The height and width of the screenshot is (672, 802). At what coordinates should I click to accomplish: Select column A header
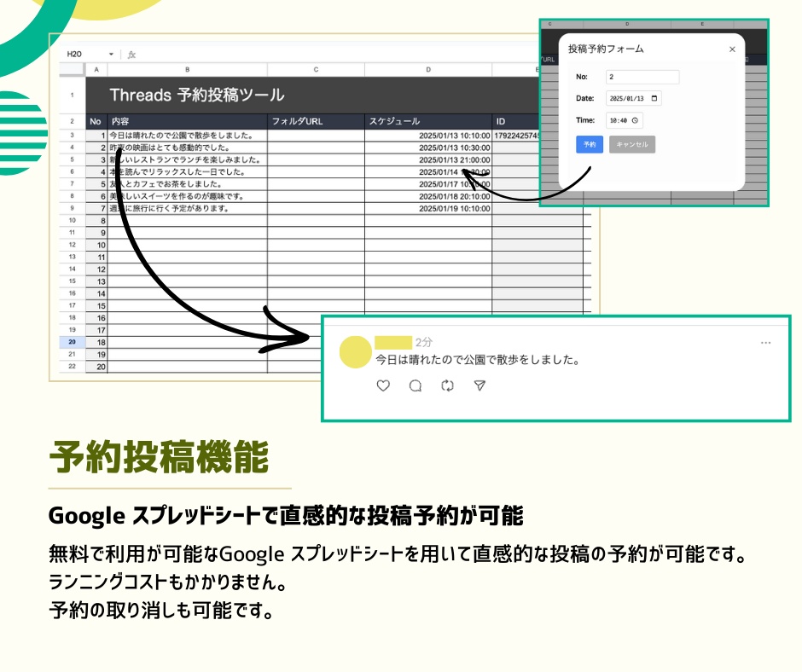coord(96,70)
